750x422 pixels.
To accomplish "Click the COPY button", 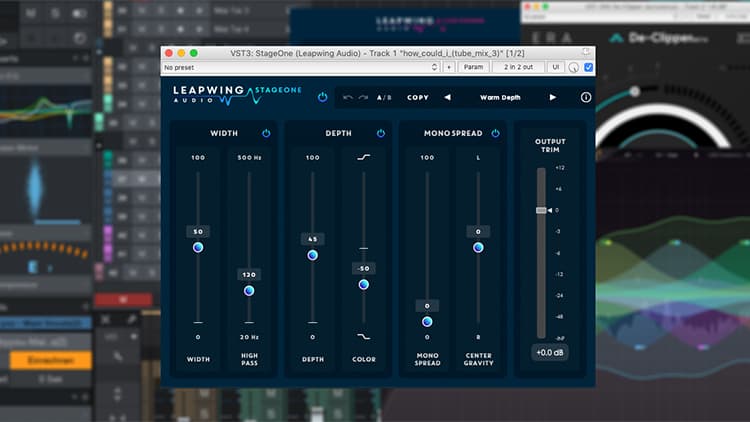I will [x=418, y=98].
